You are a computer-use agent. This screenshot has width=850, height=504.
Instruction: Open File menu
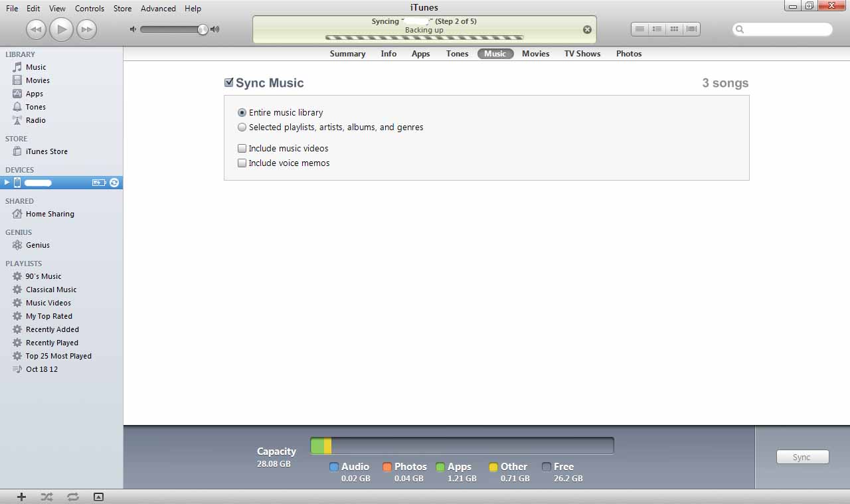pyautogui.click(x=12, y=9)
